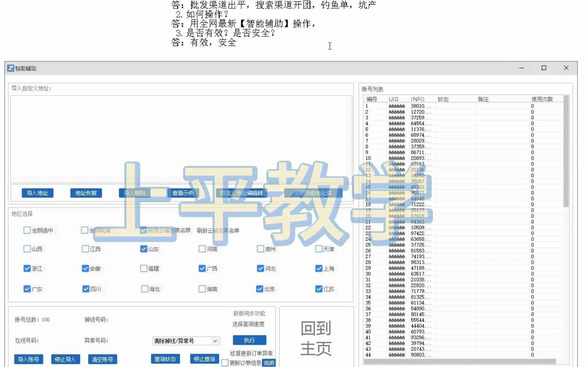The height and width of the screenshot is (367, 588).
Task: Open the 清除掉线/异常号 dropdown
Action: pyautogui.click(x=186, y=341)
